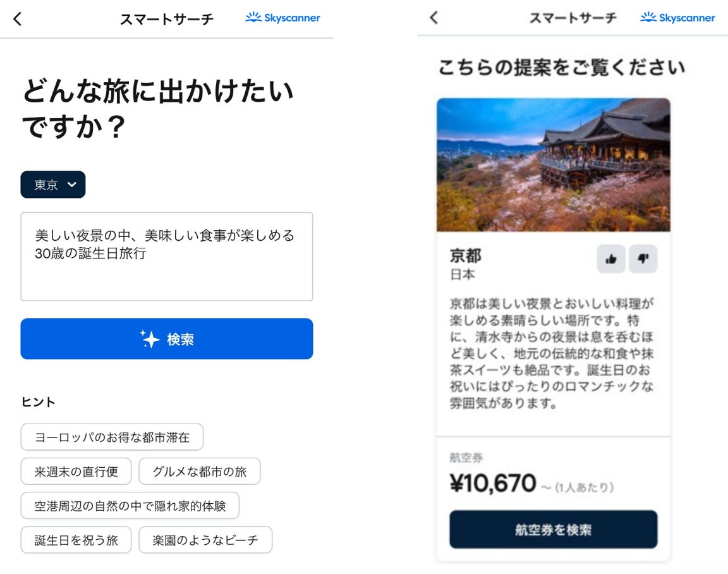Select the ヨーロッパのお得な都市滞在 hint
728x574 pixels.
pyautogui.click(x=112, y=437)
